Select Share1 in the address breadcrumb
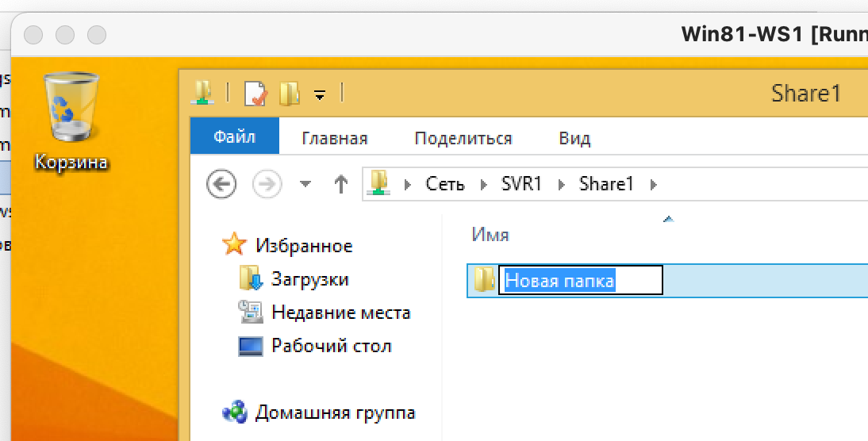The width and height of the screenshot is (868, 441). pos(607,184)
